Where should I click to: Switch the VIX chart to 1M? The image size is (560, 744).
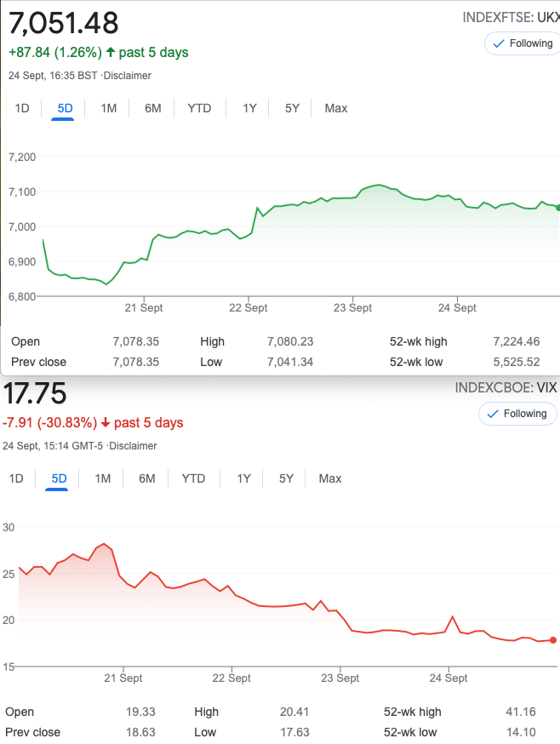tap(102, 478)
